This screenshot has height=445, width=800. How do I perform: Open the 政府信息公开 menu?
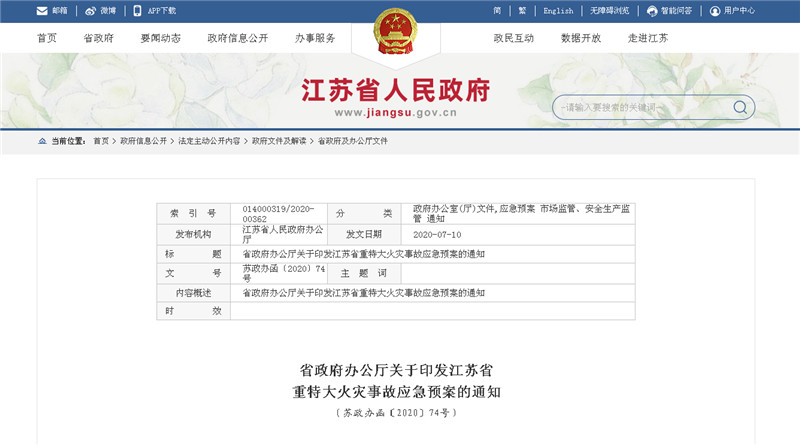237,38
